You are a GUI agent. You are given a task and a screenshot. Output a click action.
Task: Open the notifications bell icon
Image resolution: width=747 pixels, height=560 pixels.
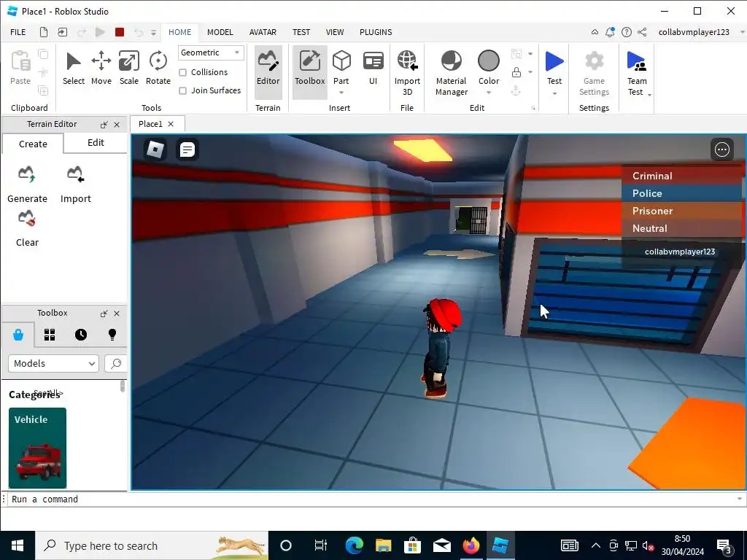click(610, 32)
